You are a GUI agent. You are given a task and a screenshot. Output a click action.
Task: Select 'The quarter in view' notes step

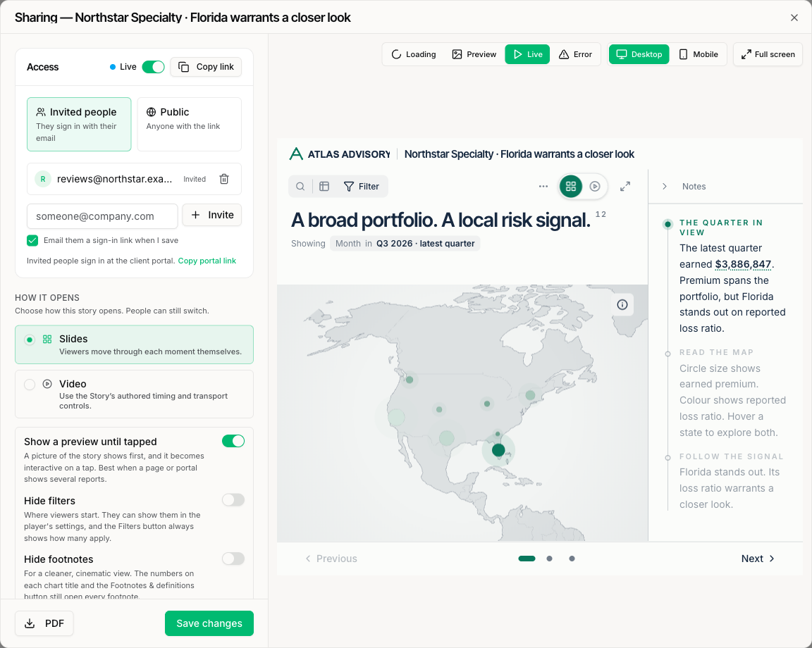click(721, 228)
